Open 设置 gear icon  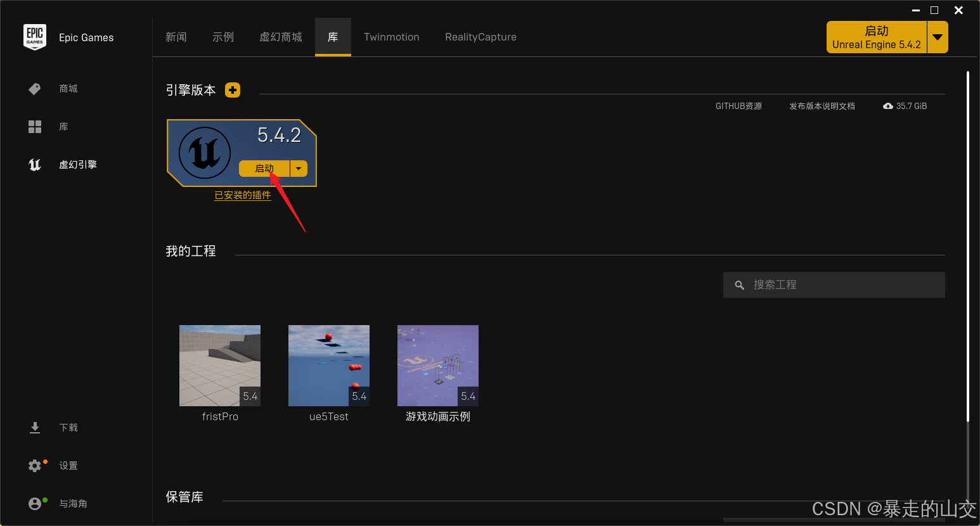click(x=35, y=466)
